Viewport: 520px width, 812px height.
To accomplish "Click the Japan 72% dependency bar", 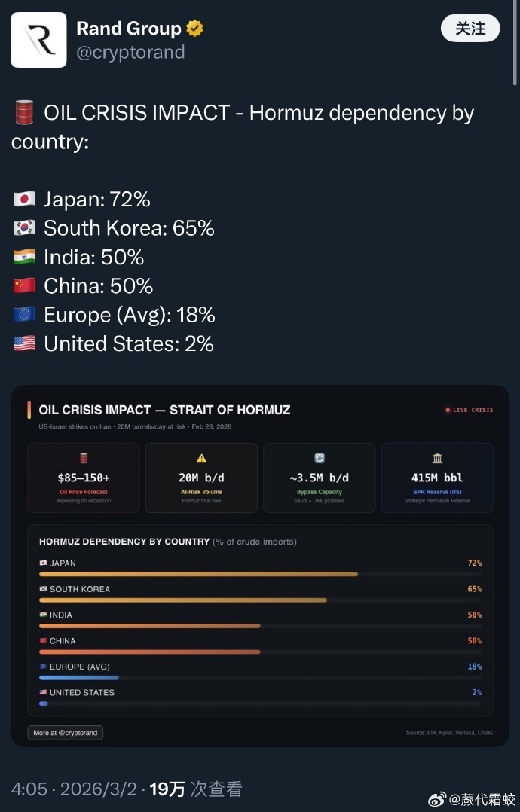I will 198,574.
